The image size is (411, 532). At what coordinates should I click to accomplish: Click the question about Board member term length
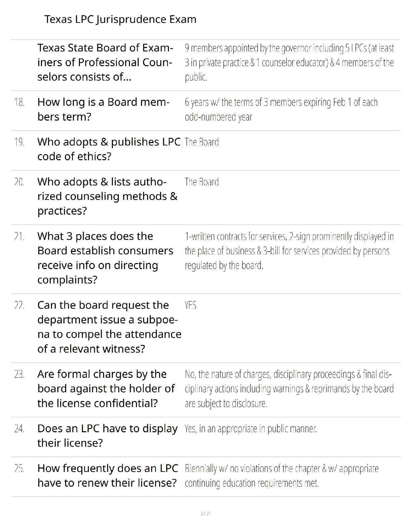coord(103,109)
